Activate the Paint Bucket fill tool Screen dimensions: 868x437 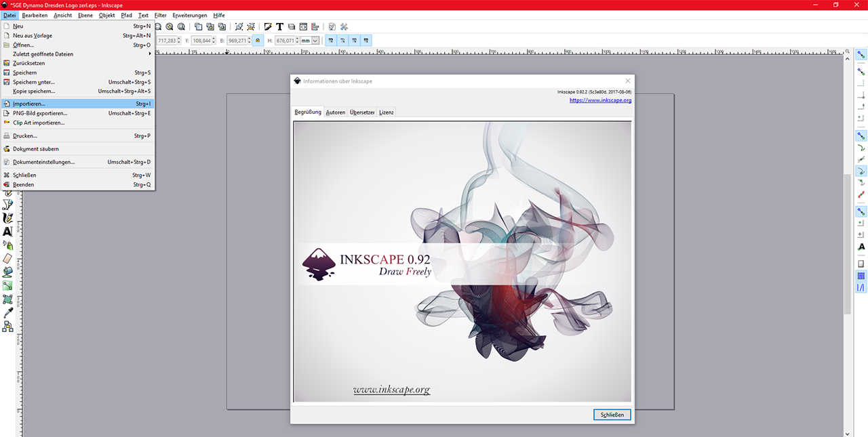point(7,272)
